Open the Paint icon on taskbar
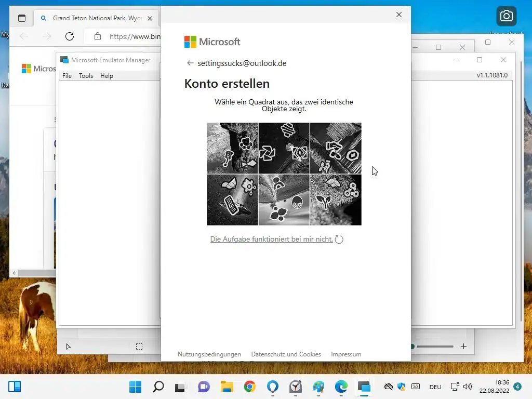The height and width of the screenshot is (399, 532). 318,387
